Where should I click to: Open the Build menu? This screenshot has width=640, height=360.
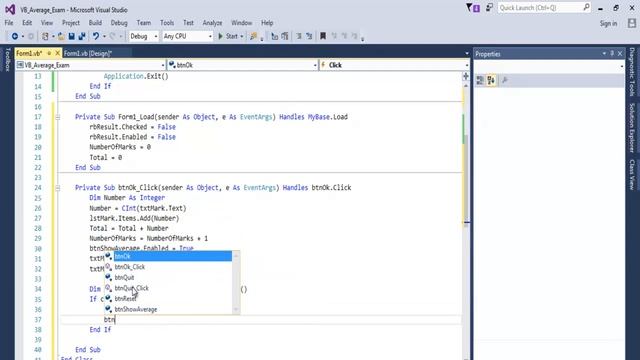(x=95, y=23)
